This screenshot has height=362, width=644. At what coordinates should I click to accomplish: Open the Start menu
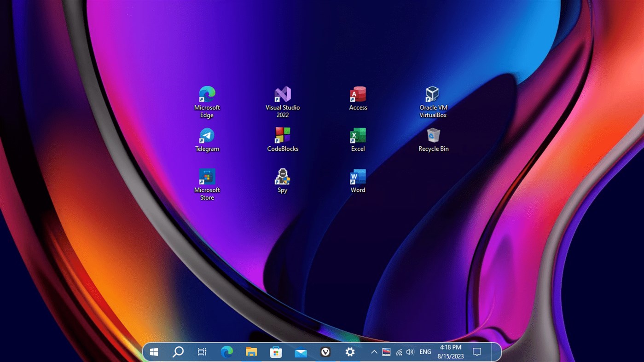click(154, 351)
